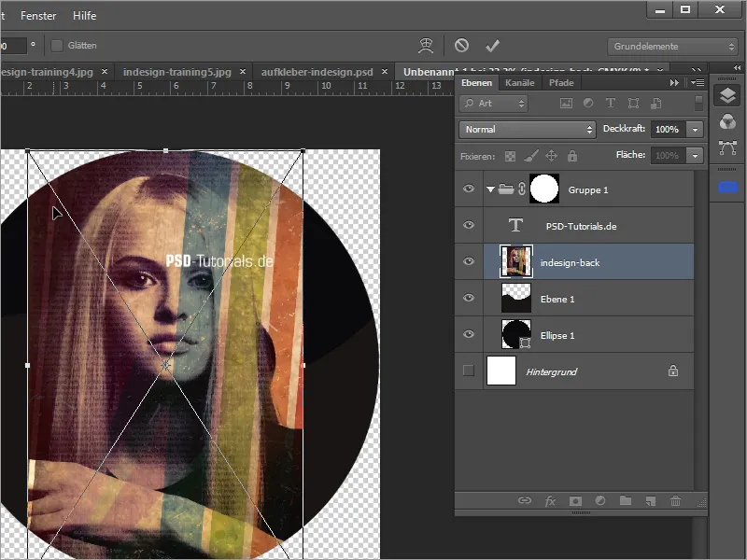
Task: Select the indesign-back layer thumbnail
Action: point(516,261)
